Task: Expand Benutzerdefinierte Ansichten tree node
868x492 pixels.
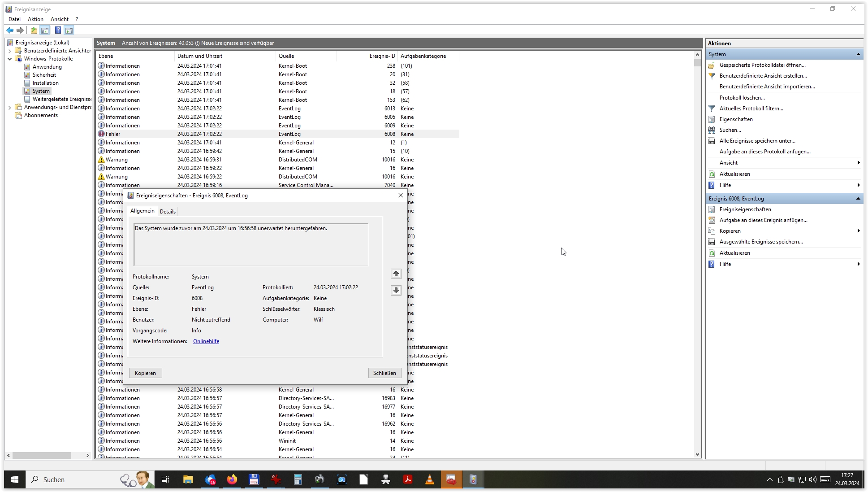Action: coord(9,51)
